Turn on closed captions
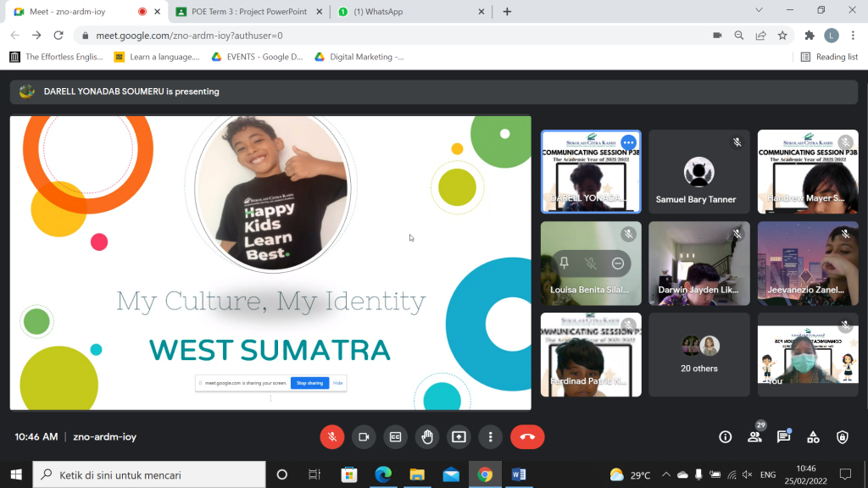The height and width of the screenshot is (488, 868). 395,437
